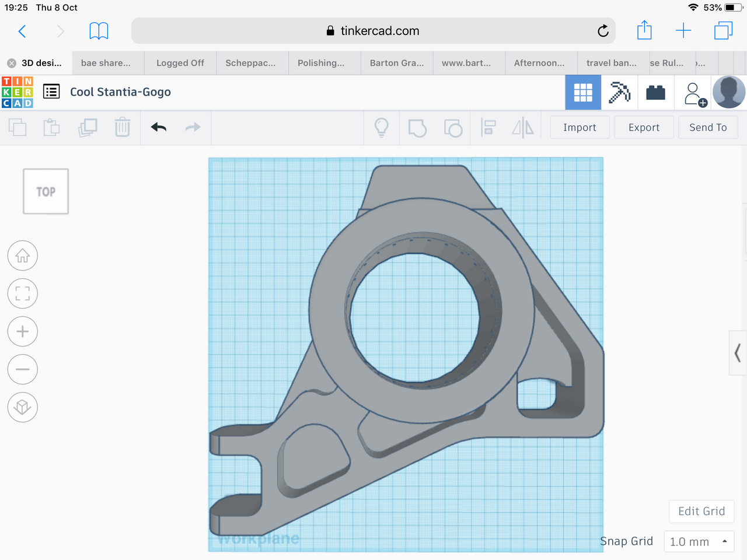Expand the shapes panel chevron
The height and width of the screenshot is (560, 747).
tap(738, 353)
